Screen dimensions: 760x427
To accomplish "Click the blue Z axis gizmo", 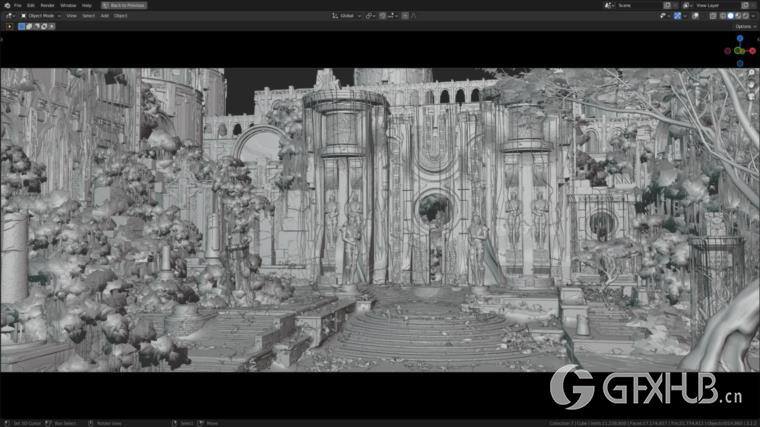I will pyautogui.click(x=740, y=38).
